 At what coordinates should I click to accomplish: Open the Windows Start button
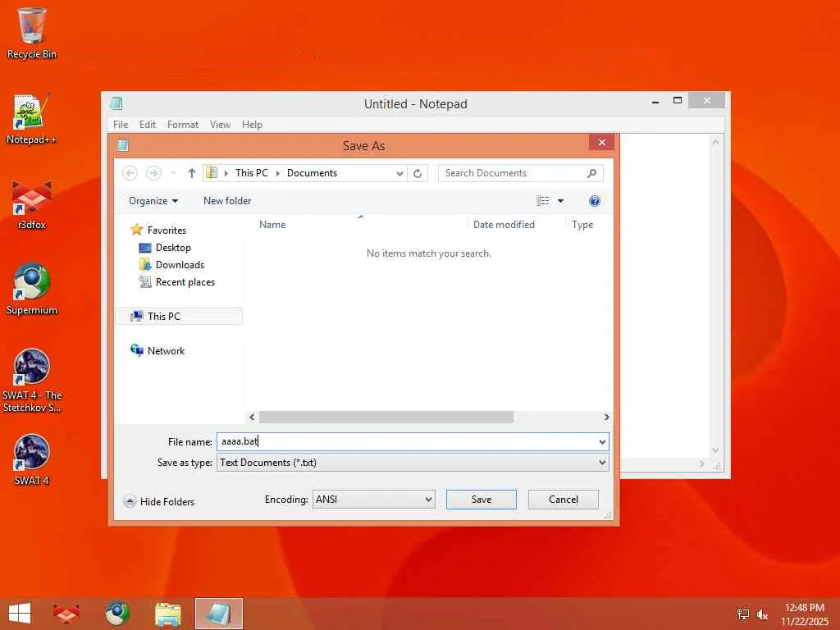pyautogui.click(x=20, y=614)
